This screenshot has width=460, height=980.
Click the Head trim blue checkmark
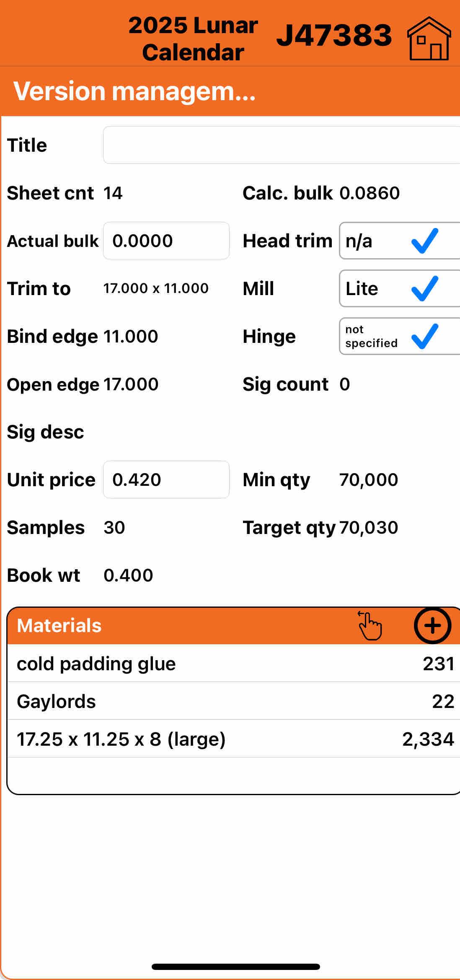(x=425, y=241)
